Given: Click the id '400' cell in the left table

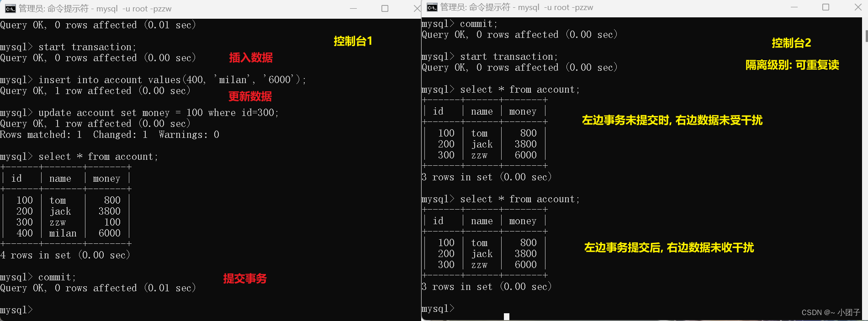Looking at the screenshot, I should tap(25, 233).
